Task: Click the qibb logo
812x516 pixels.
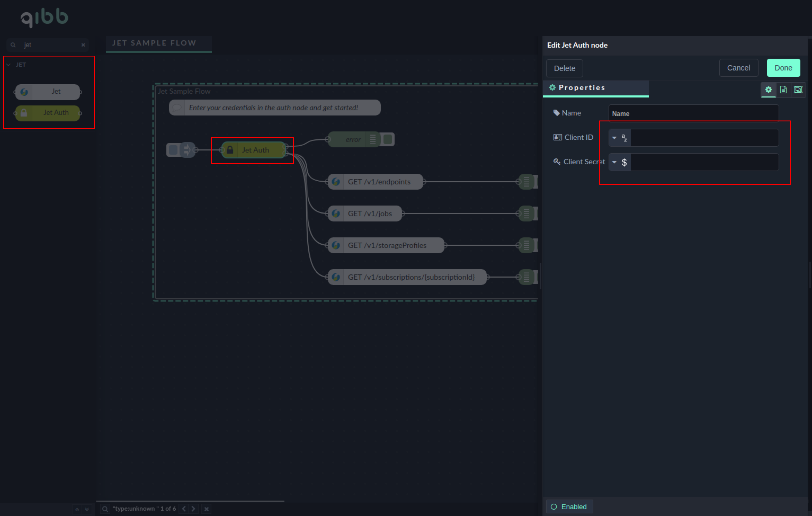Action: pos(44,17)
